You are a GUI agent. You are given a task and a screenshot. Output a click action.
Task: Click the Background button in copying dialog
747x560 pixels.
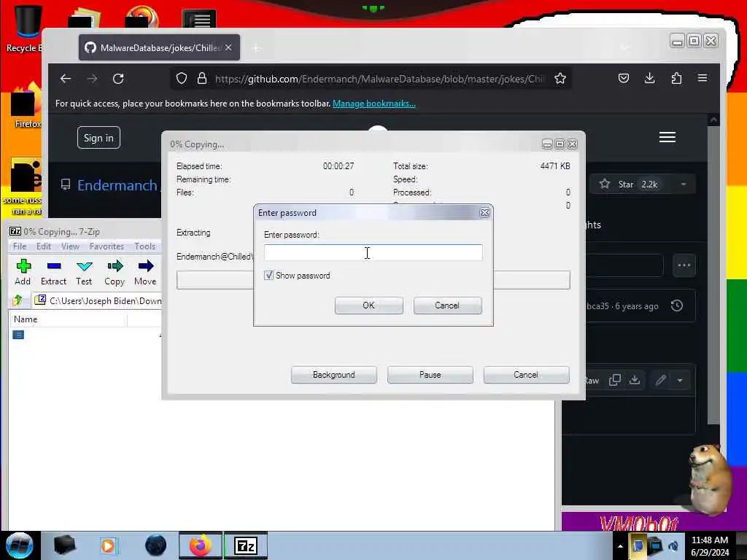point(334,375)
